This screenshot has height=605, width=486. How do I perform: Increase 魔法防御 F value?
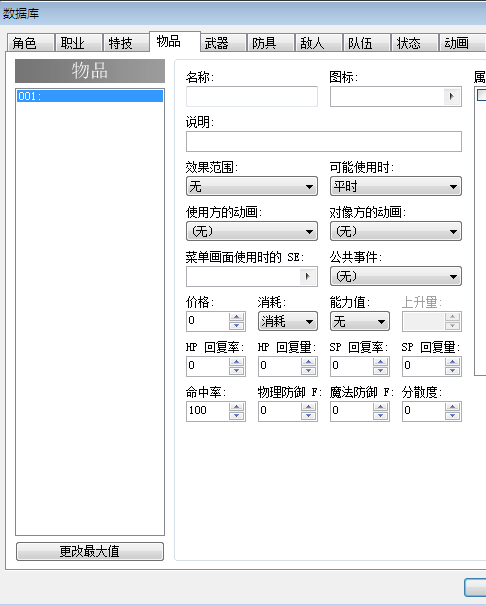(381, 407)
